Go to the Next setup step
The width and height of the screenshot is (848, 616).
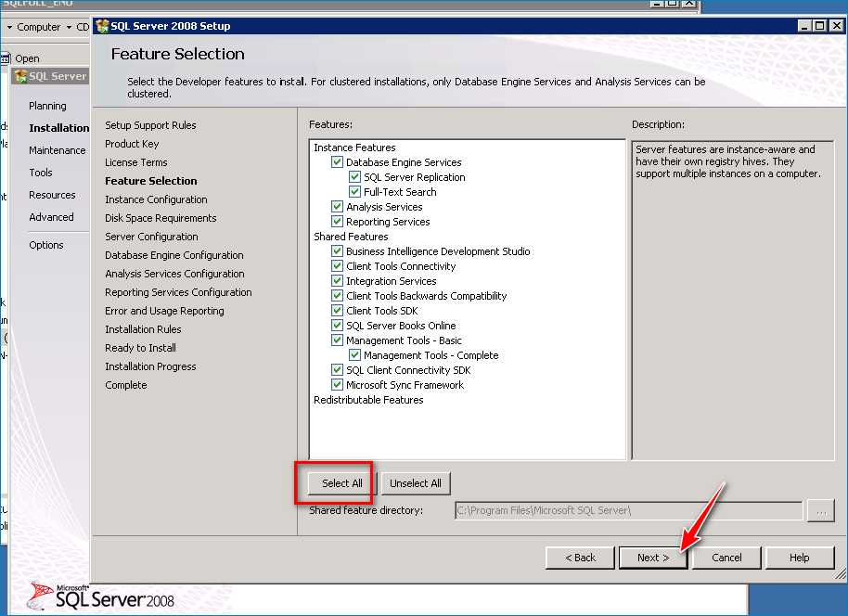coord(653,558)
